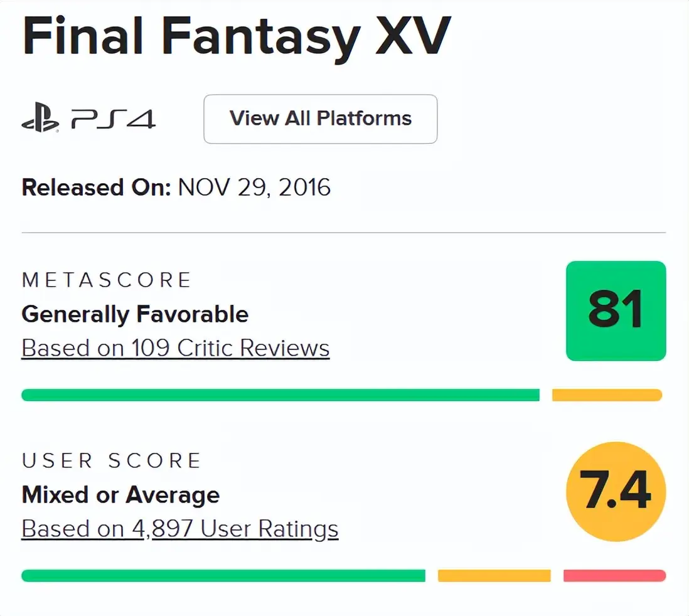Select the Final Fantasy XV game title
Viewport: 689px width, 616px height.
click(x=236, y=38)
